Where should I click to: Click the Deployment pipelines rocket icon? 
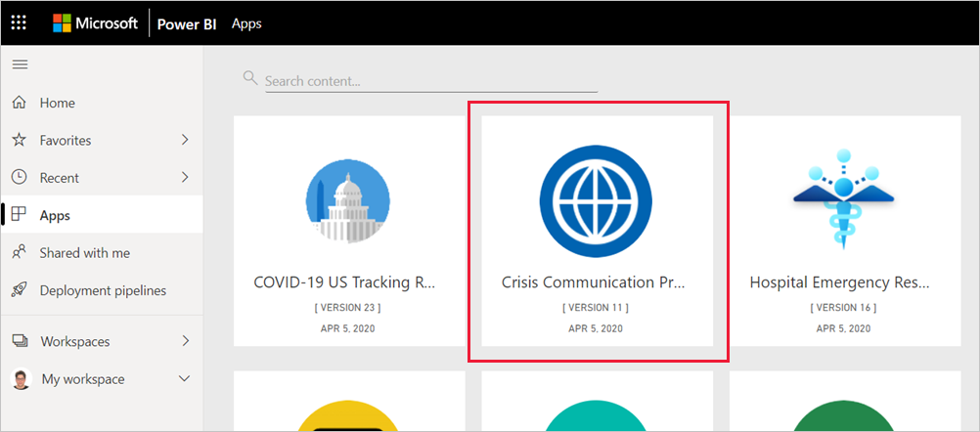point(20,289)
